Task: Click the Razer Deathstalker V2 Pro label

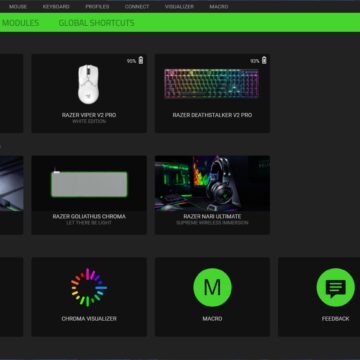Action: [212, 115]
